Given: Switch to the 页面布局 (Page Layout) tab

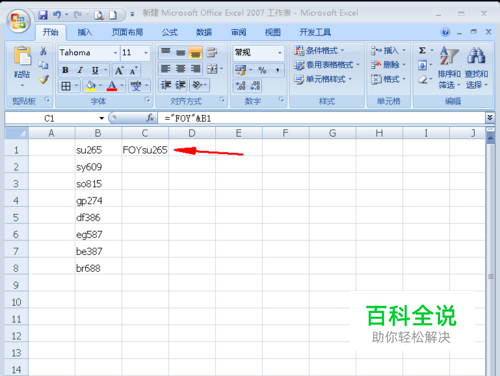Looking at the screenshot, I should pyautogui.click(x=127, y=32).
